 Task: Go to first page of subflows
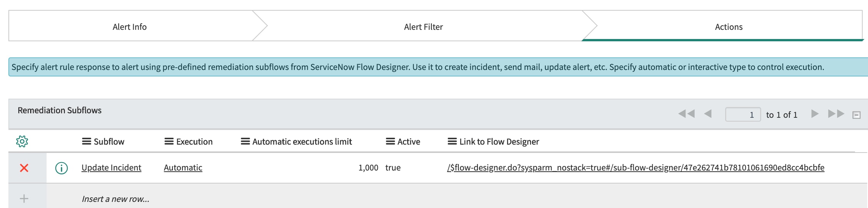pos(686,114)
